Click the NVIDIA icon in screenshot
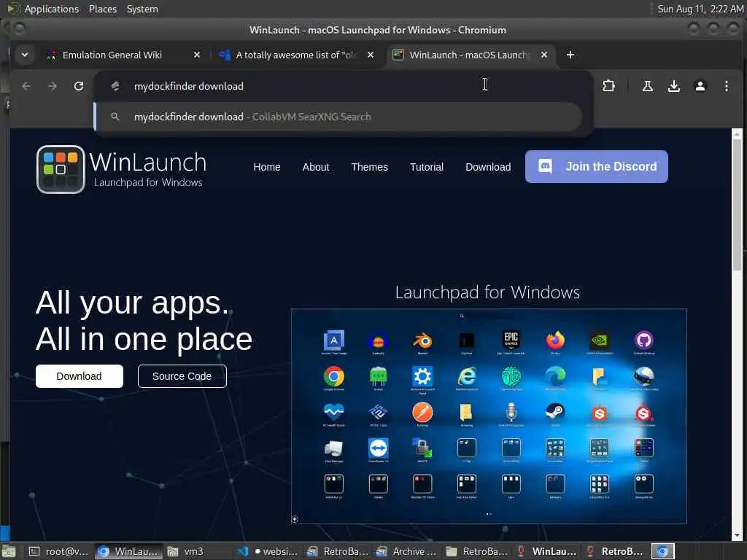Screen dimensions: 747x560 click(600, 340)
